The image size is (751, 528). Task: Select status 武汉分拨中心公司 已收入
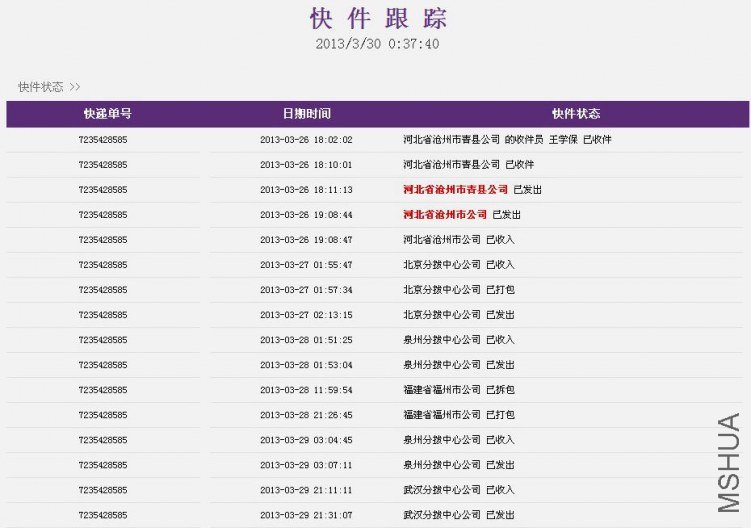coord(459,490)
